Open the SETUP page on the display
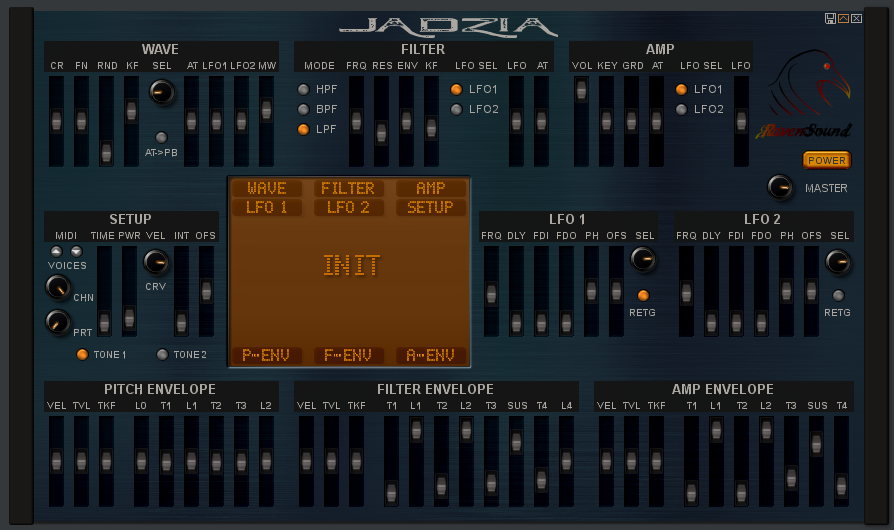The height and width of the screenshot is (530, 894). [x=430, y=207]
